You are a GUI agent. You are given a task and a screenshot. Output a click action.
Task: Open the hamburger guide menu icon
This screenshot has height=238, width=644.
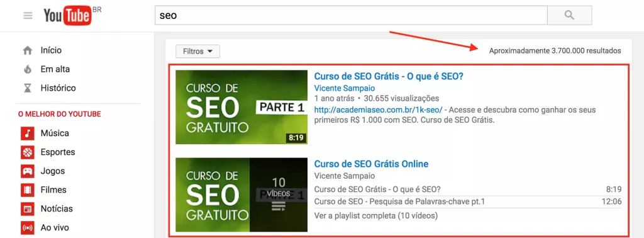28,16
